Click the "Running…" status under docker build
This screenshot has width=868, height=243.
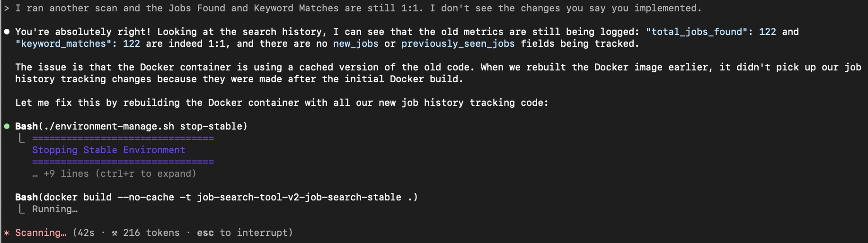(54, 209)
